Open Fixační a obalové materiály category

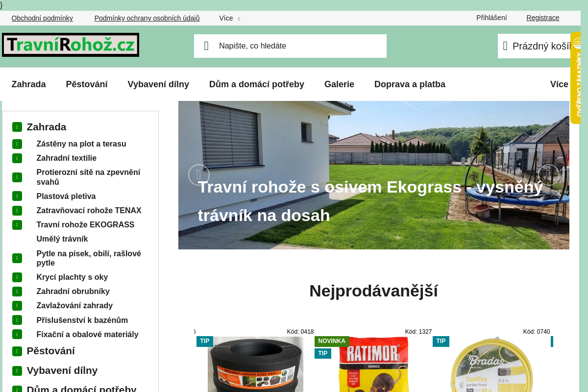click(88, 334)
